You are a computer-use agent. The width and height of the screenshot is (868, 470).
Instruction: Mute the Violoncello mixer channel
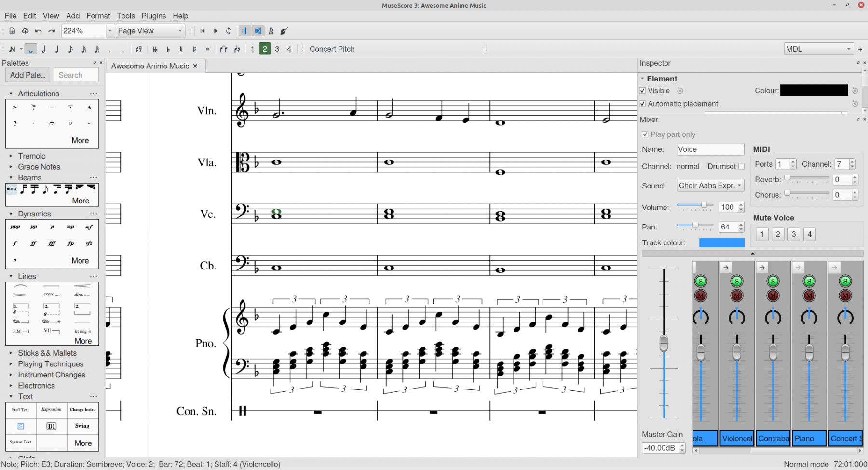[737, 295]
